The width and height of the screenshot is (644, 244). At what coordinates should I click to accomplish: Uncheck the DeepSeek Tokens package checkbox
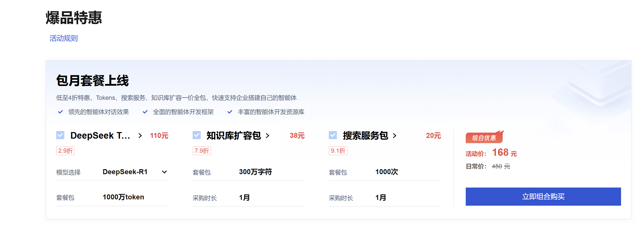60,135
